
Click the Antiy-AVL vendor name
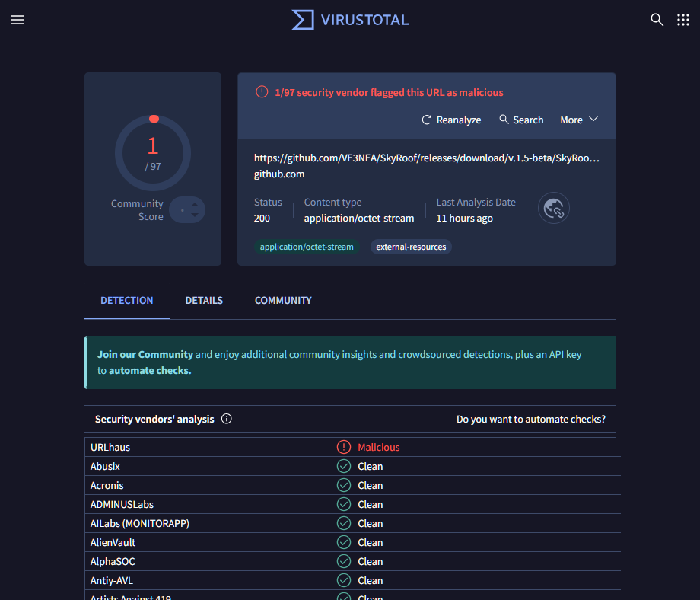[112, 580]
